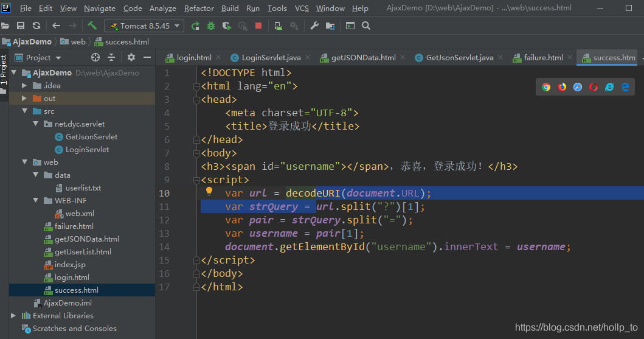This screenshot has height=339, width=644.
Task: Open the File menu
Action: click(26, 9)
